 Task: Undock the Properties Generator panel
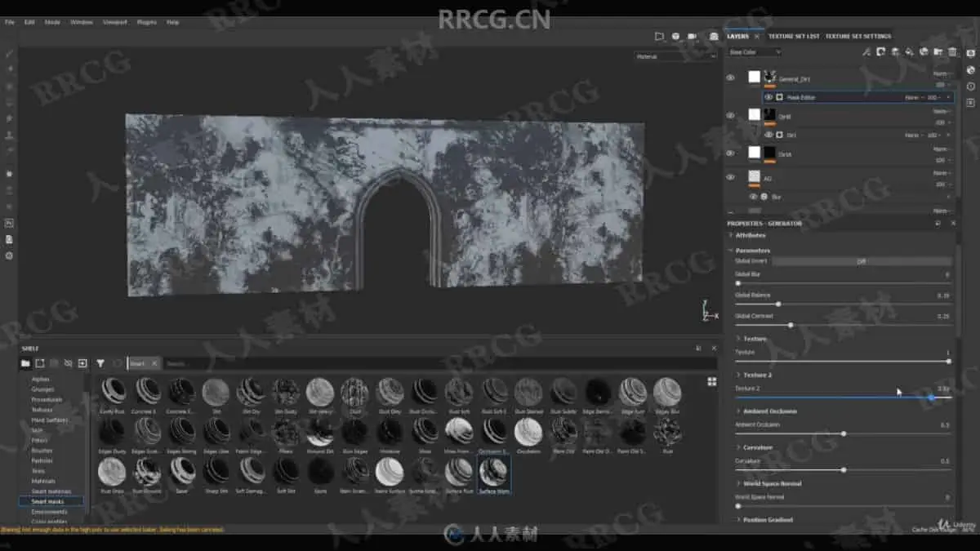[938, 223]
